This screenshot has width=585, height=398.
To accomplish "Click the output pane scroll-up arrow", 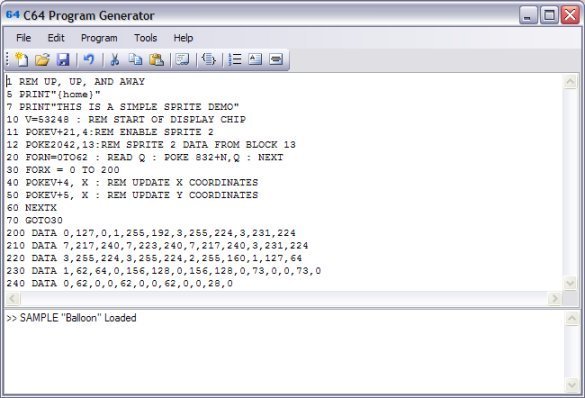I will click(x=572, y=318).
